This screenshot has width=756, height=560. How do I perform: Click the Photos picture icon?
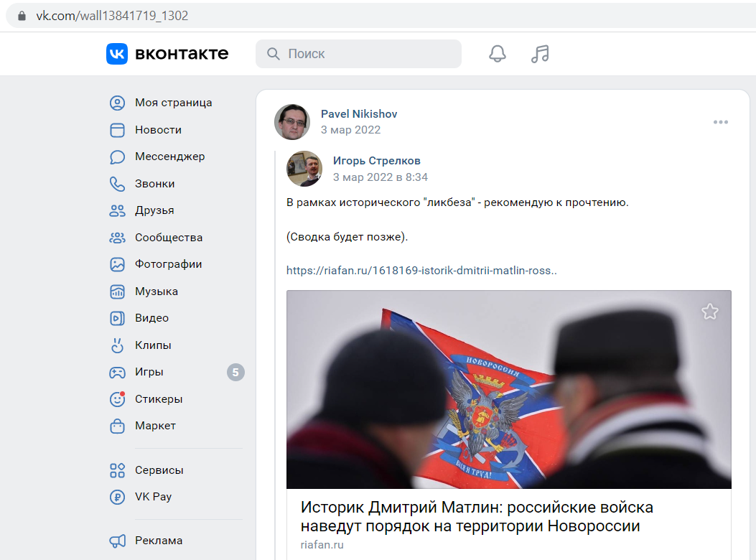point(117,264)
